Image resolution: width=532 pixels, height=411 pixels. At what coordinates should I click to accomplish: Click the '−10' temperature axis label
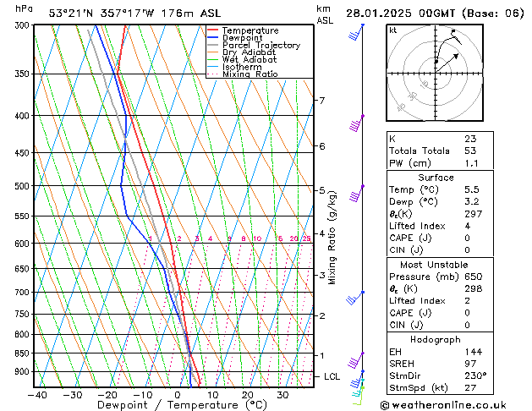[142, 395]
